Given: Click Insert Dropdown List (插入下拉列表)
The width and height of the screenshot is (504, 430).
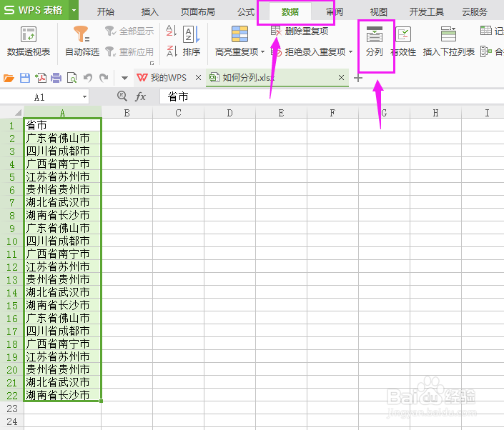Looking at the screenshot, I should [x=449, y=42].
